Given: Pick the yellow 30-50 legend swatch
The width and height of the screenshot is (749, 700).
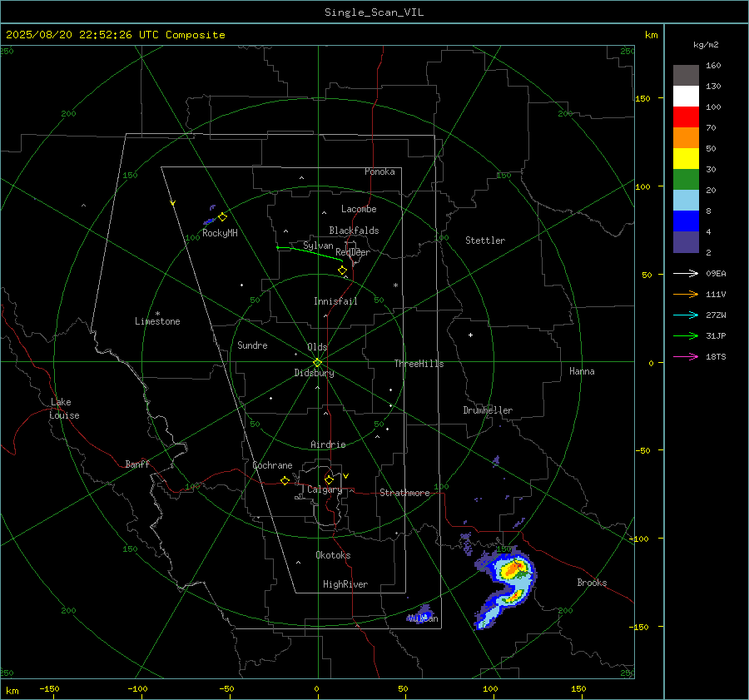Looking at the screenshot, I should [686, 159].
